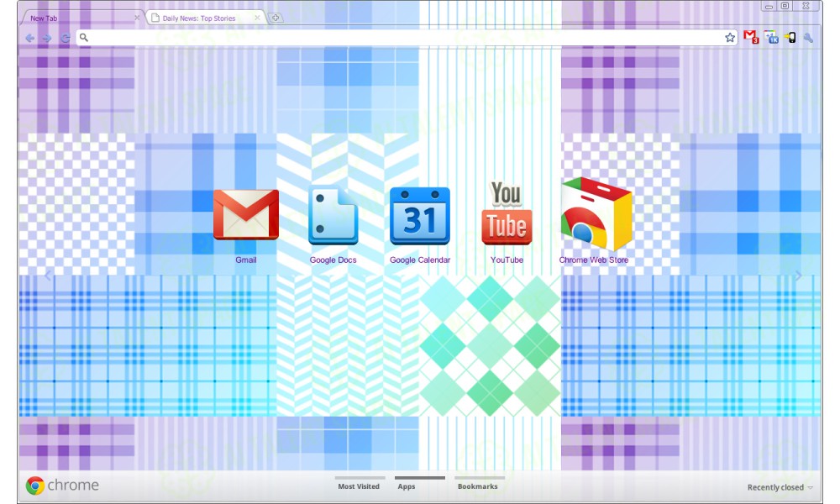
Task: Minimize the browser window
Action: pyautogui.click(x=769, y=7)
